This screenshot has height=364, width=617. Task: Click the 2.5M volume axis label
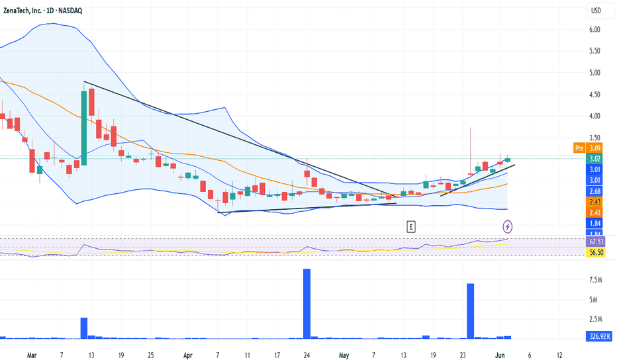[x=595, y=319]
